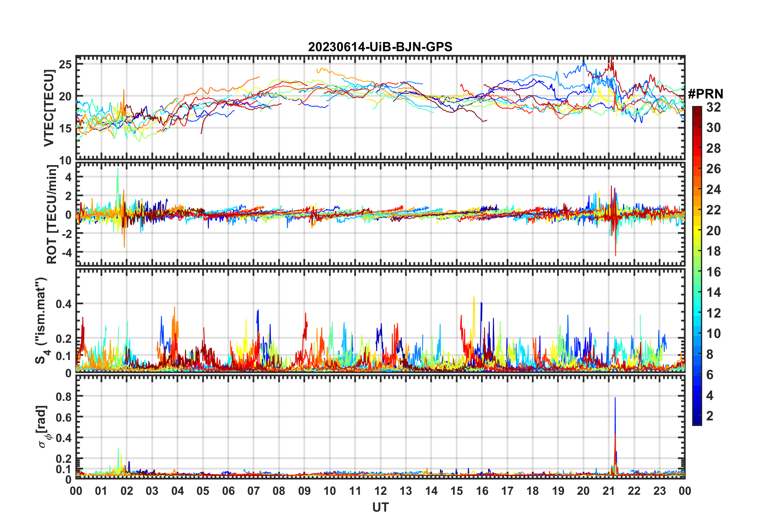Click the "#PRN" colorbar title
Screen dimensions: 761x532
pos(706,94)
